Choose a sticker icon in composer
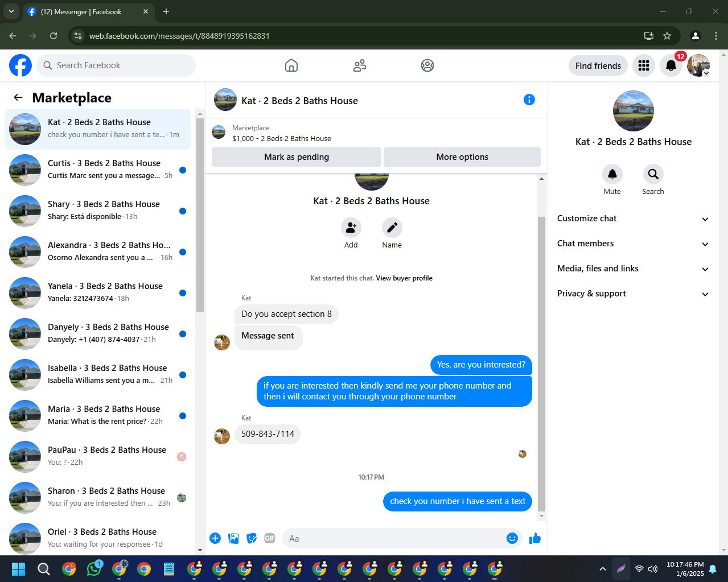The image size is (728, 582). pos(252,538)
